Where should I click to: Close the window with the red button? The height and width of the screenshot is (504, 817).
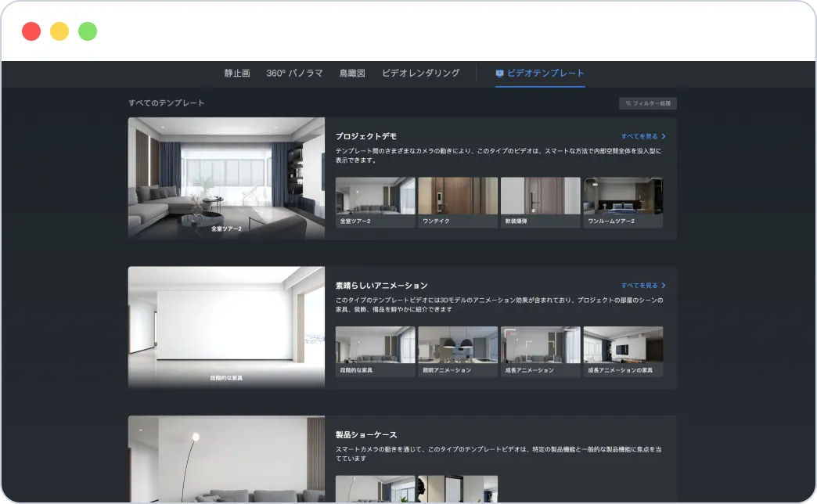31,31
